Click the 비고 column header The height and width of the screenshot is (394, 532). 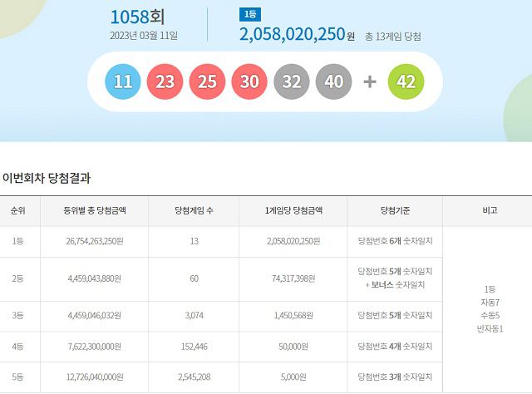488,211
